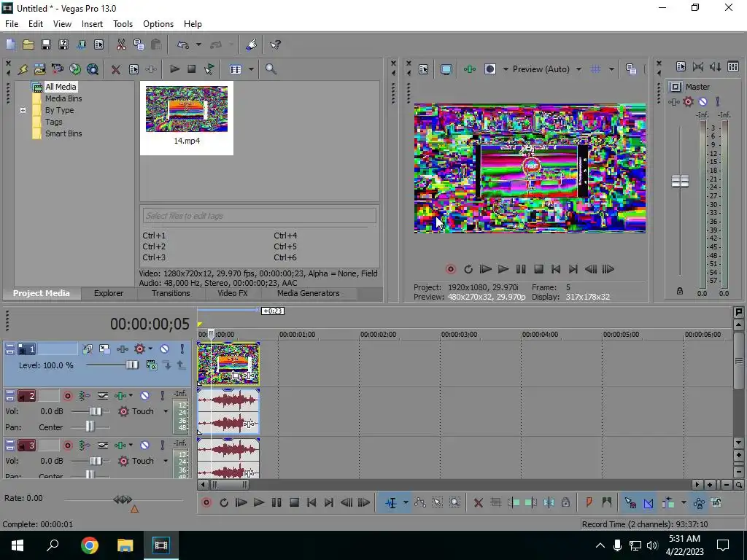
Task: Click the Undo arrow icon
Action: [x=183, y=44]
